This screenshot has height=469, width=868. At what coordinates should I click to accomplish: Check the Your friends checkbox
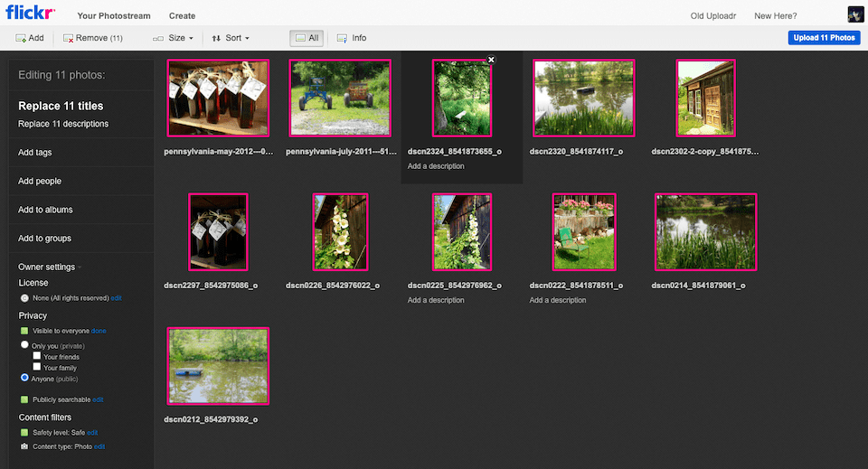point(37,356)
